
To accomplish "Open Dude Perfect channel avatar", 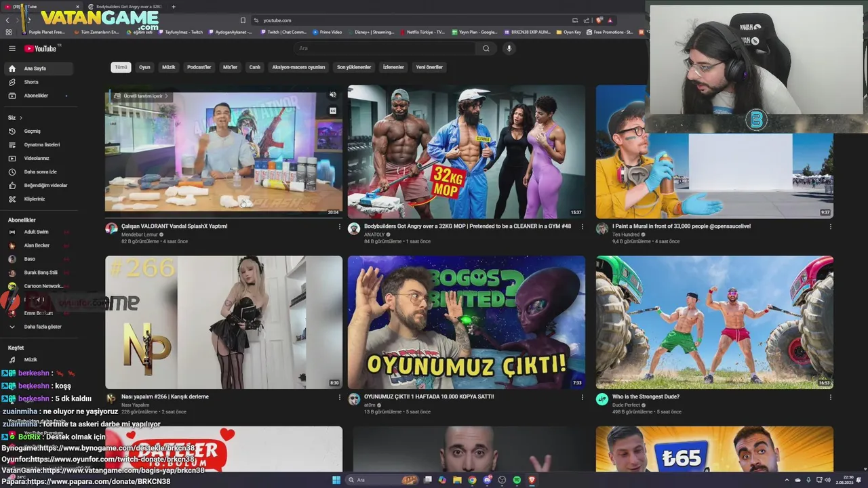I will click(x=602, y=399).
